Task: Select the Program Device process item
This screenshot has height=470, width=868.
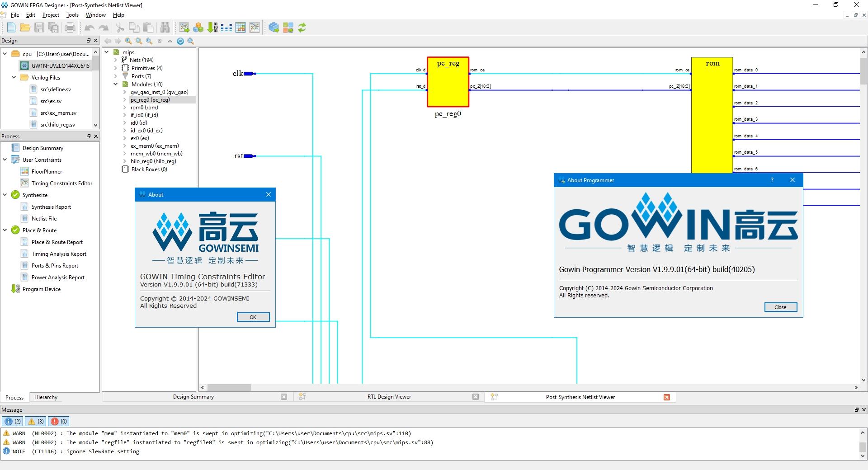Action: point(42,289)
